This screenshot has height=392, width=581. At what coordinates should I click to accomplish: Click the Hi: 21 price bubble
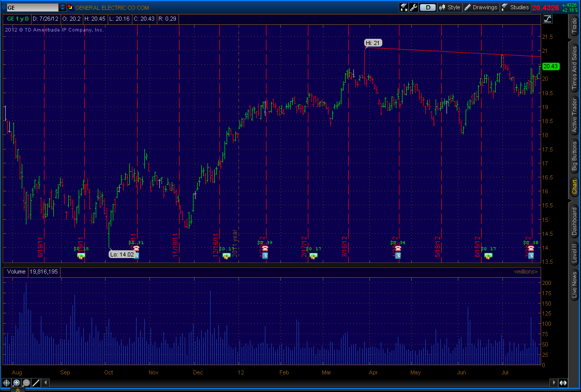[373, 43]
